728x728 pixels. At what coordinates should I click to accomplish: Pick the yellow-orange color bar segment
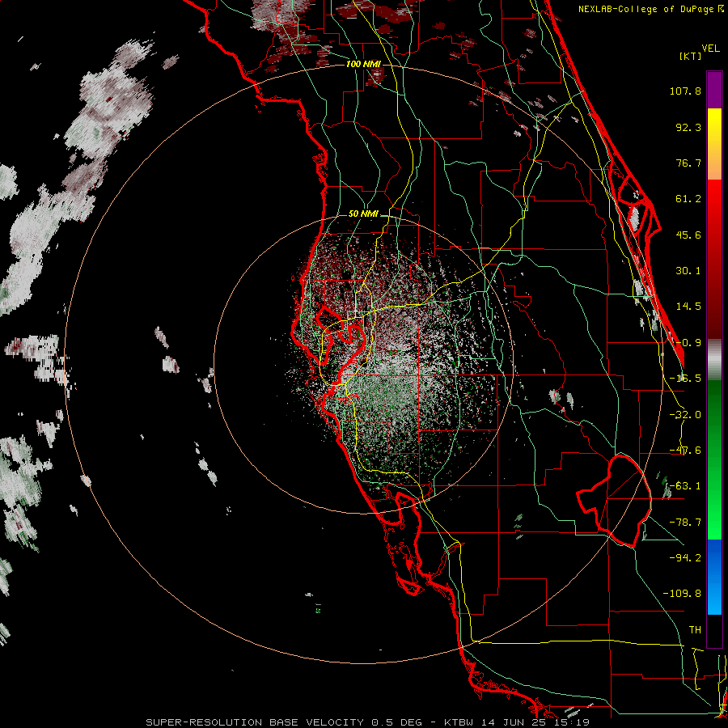[x=714, y=144]
